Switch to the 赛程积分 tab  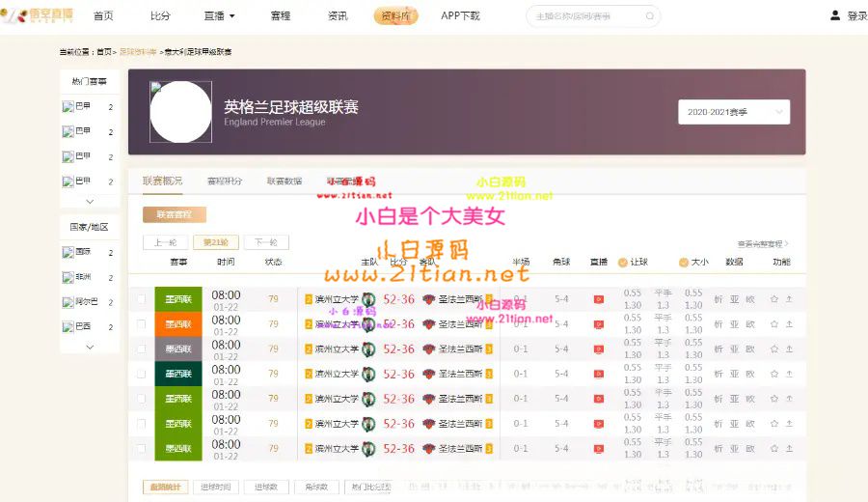click(x=225, y=181)
